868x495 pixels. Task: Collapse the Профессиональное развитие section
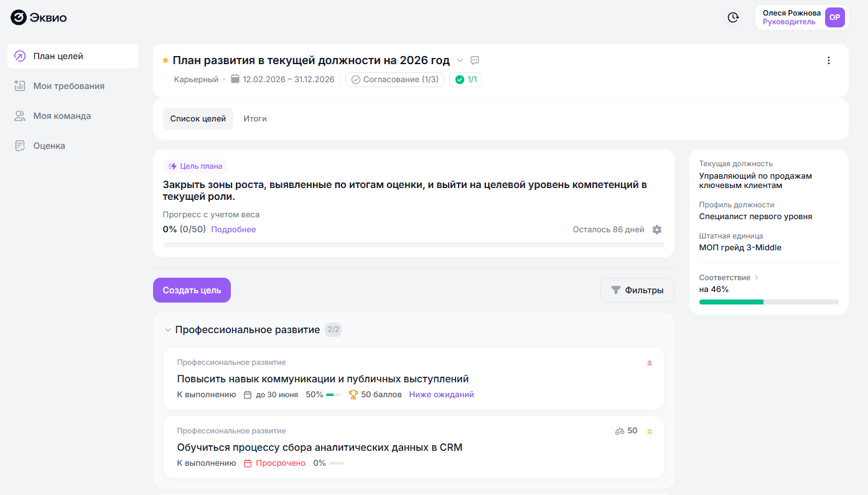tap(167, 330)
